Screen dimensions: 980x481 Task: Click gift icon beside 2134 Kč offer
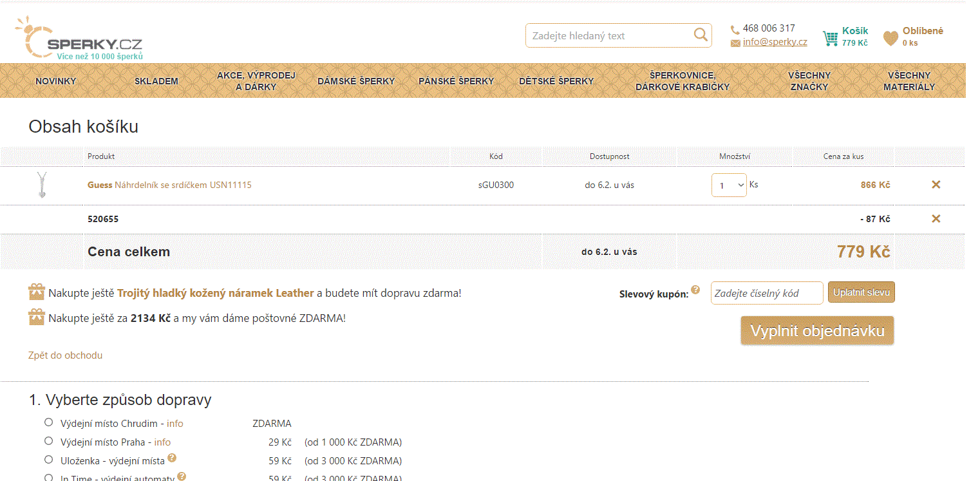point(37,317)
